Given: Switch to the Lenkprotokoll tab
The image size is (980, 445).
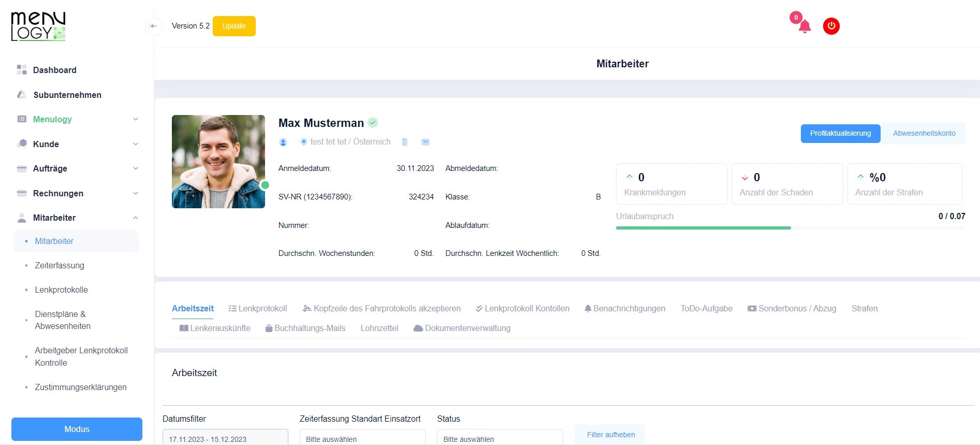Looking at the screenshot, I should click(258, 308).
